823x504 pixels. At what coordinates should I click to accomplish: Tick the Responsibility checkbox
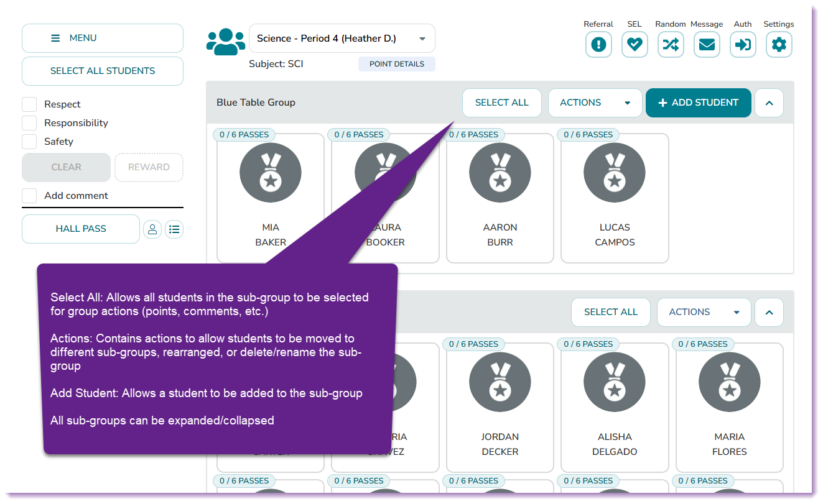[29, 123]
